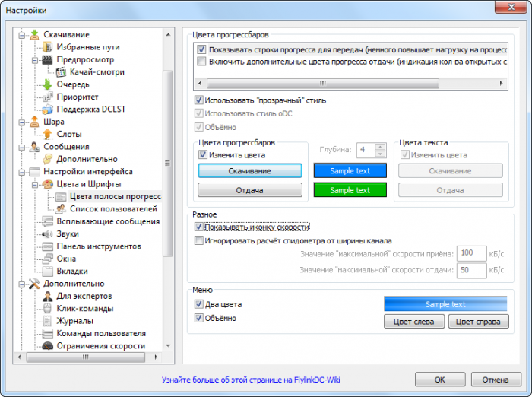
Task: Click the Очередь queue icon
Action: [x=47, y=84]
